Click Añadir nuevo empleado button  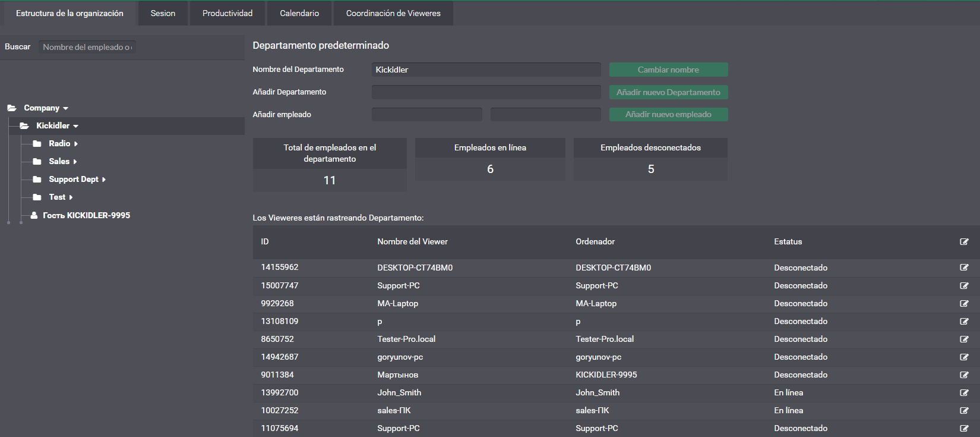[x=668, y=114]
